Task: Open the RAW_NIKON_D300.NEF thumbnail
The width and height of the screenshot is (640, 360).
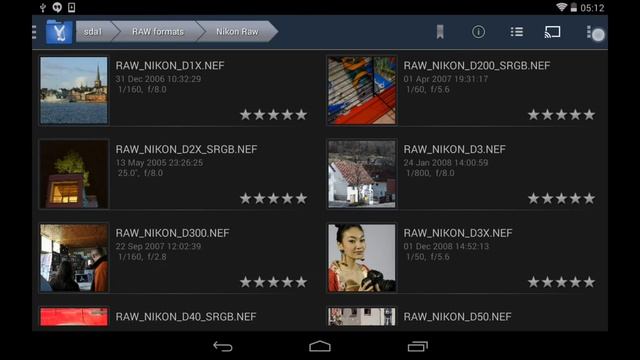Action: [74, 258]
